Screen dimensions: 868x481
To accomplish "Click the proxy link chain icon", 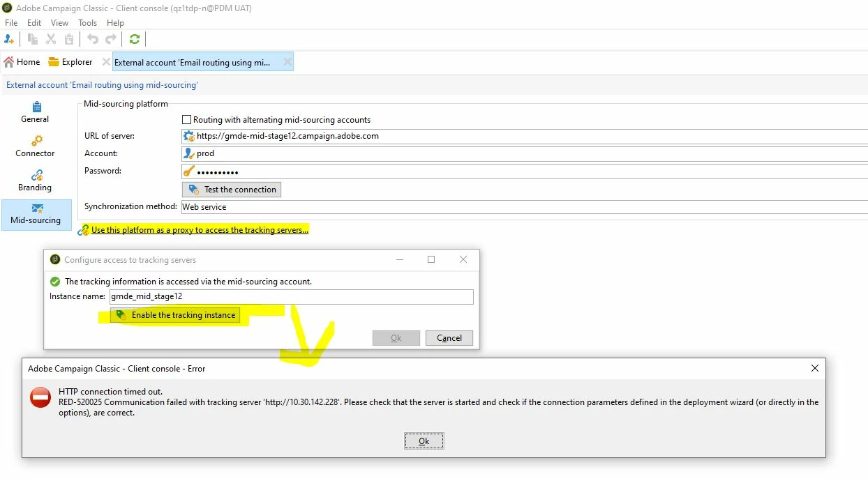I will 83,230.
